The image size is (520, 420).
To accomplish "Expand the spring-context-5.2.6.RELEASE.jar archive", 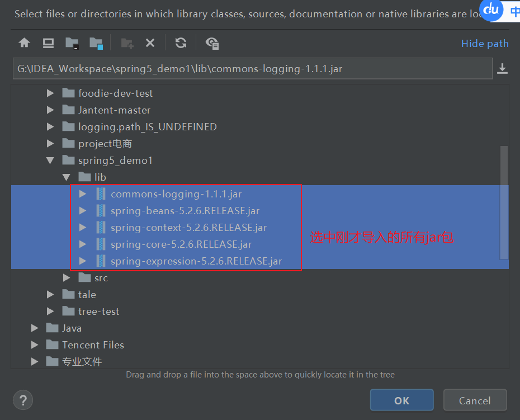I will (83, 227).
